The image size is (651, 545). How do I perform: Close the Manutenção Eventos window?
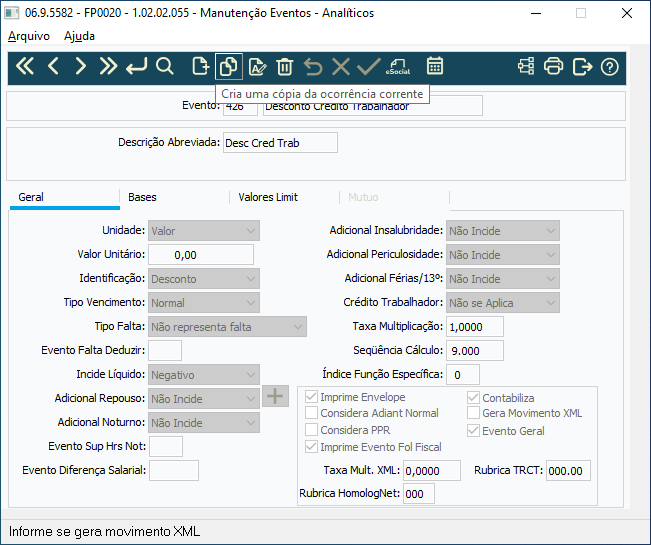[627, 13]
